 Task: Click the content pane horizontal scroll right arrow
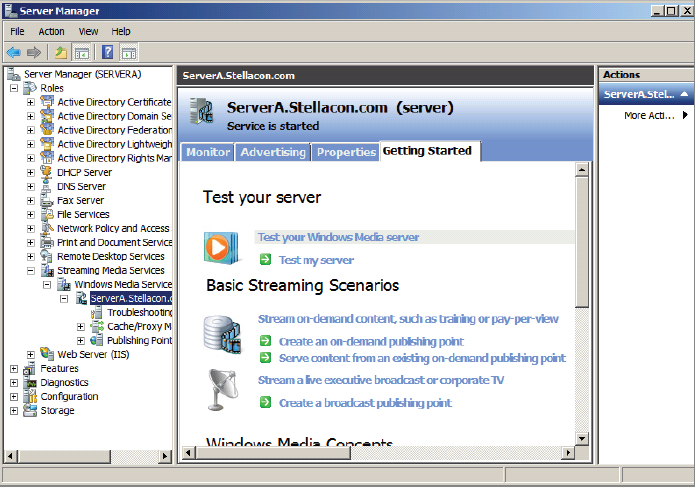tap(568, 453)
